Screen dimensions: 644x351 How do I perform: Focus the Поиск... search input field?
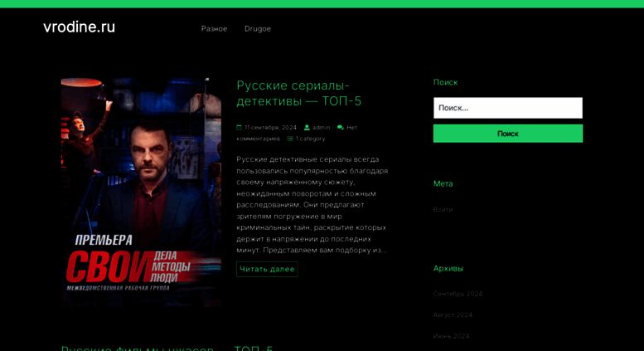click(507, 108)
